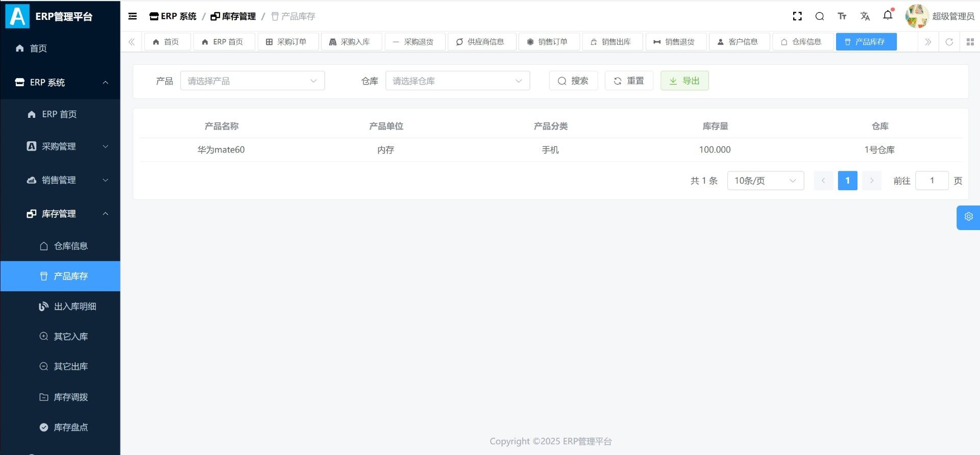Open 库存盘点 in the sidebar
980x455 pixels.
point(60,427)
